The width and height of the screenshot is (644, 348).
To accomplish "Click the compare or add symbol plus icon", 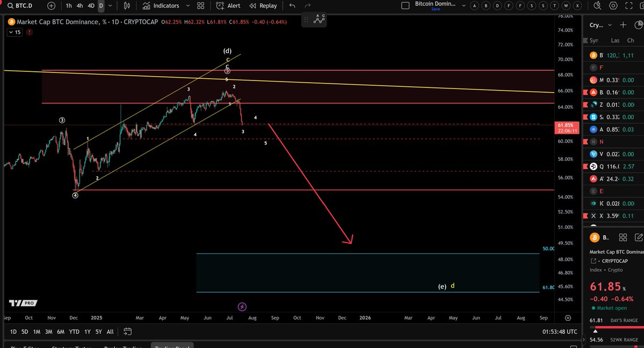I will click(x=50, y=5).
